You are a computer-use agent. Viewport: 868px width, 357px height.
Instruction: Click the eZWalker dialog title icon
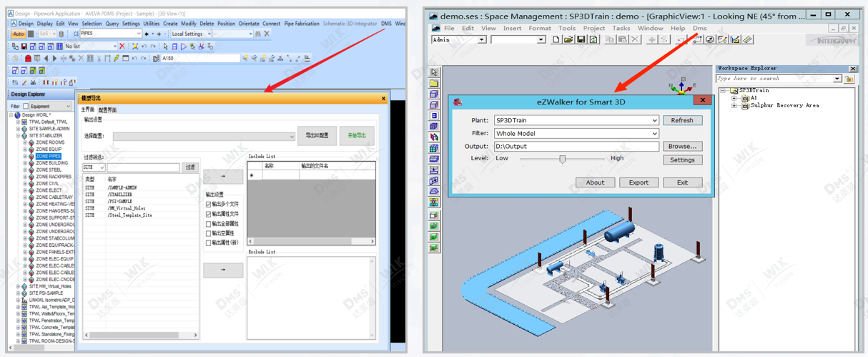[x=458, y=102]
